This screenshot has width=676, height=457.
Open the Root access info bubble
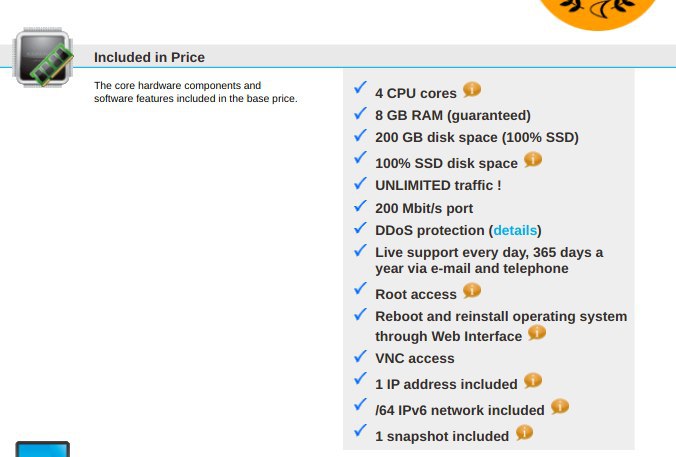point(472,291)
